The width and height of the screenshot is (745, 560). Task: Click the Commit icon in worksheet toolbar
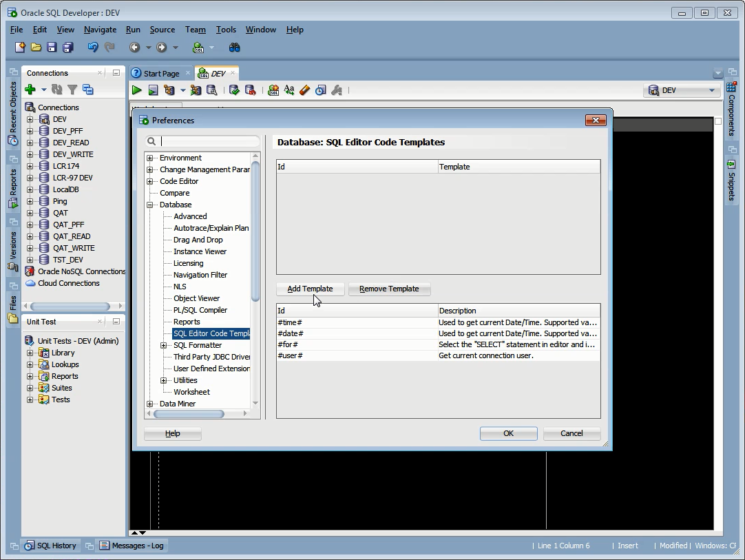pos(234,90)
